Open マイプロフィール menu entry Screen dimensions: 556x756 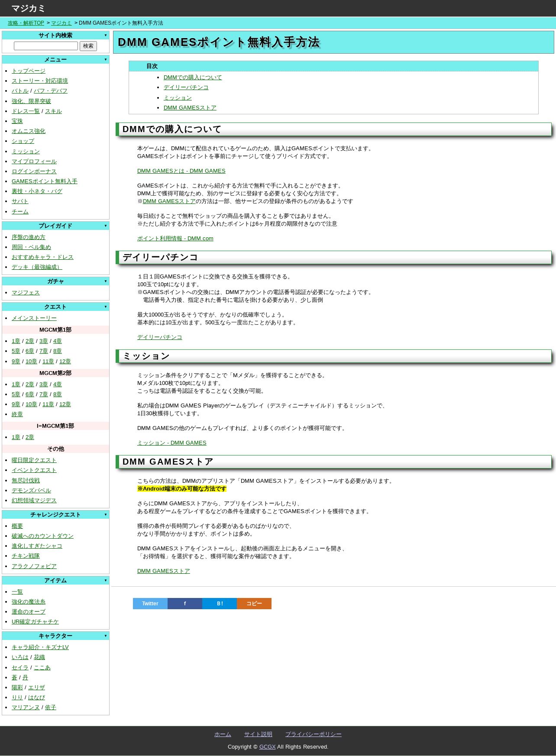pyautogui.click(x=34, y=162)
